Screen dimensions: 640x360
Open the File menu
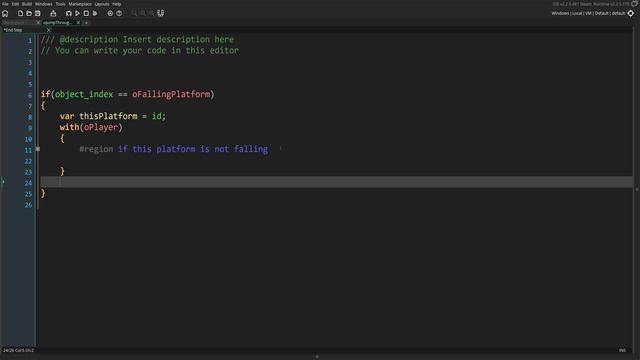(x=5, y=4)
